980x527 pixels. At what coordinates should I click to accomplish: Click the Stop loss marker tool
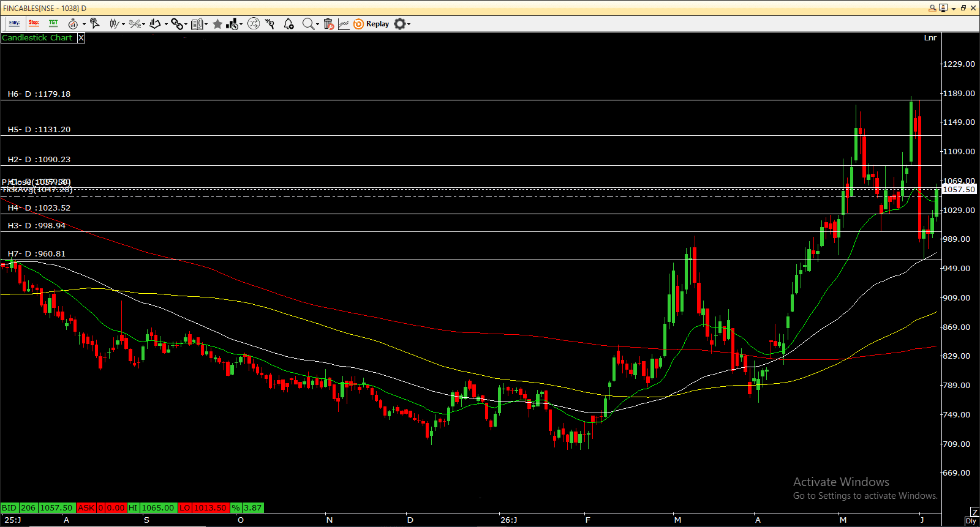click(x=34, y=23)
